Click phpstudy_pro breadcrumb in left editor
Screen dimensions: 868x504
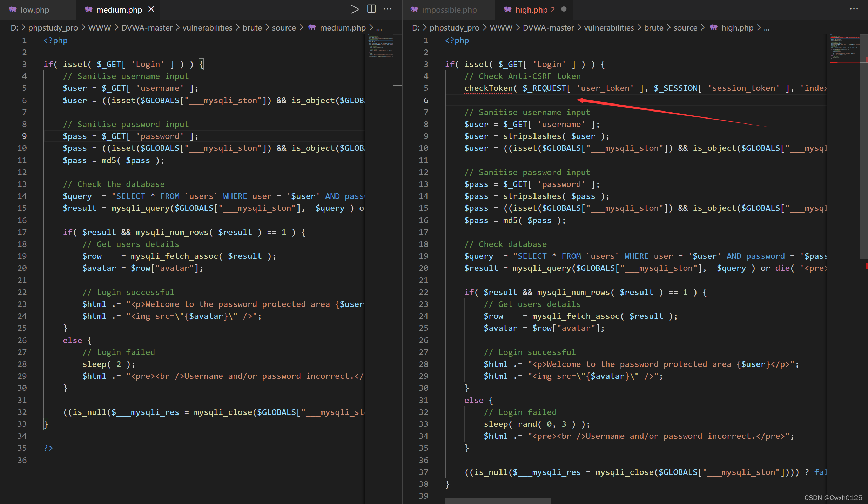(53, 28)
